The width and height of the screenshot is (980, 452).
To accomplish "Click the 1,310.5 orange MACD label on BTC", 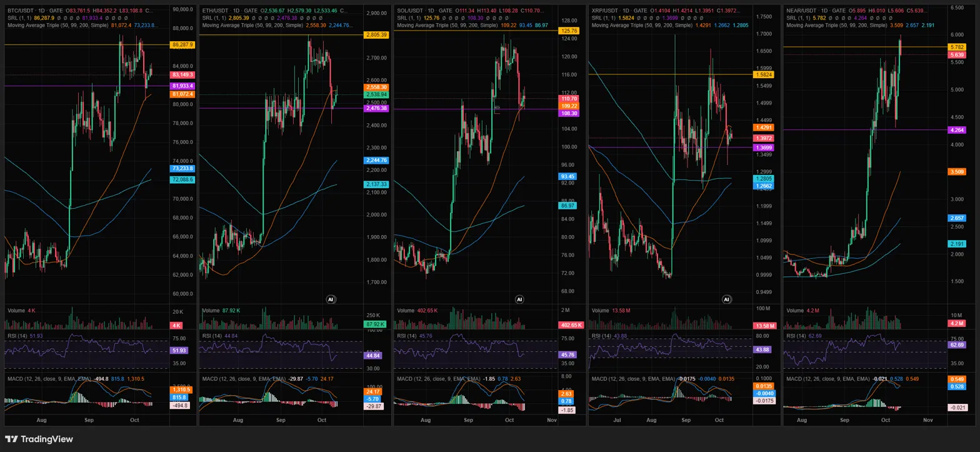I will pyautogui.click(x=181, y=389).
